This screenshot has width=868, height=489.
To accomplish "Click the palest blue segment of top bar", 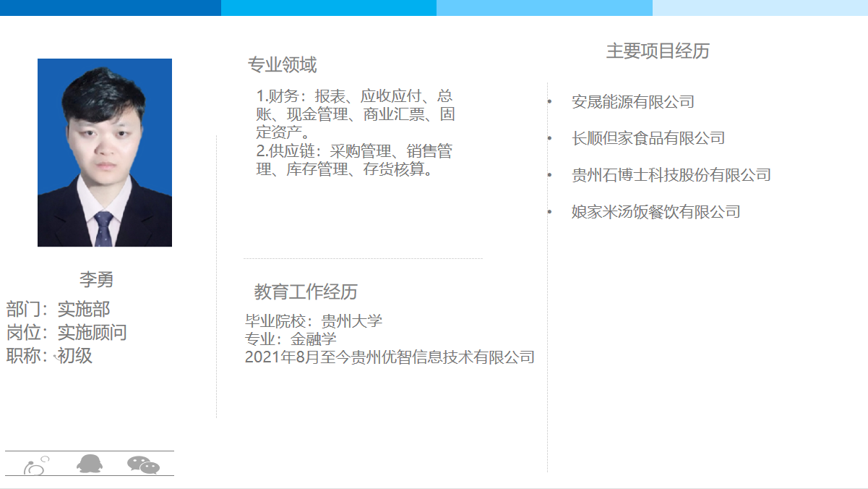I will 760,8.
